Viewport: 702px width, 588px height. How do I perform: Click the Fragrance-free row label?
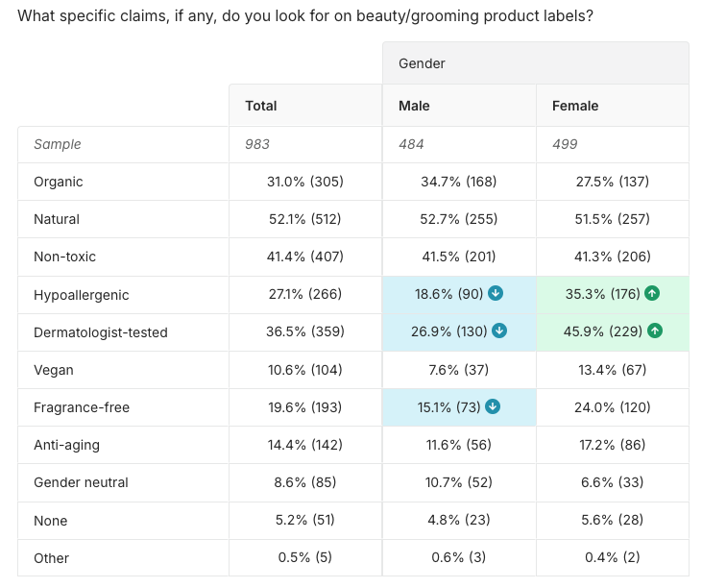tap(82, 407)
